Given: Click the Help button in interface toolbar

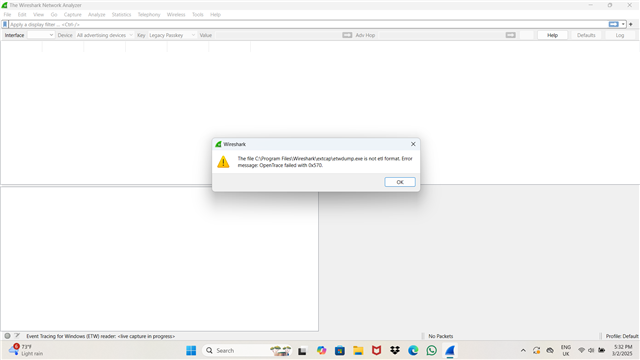Looking at the screenshot, I should 552,35.
